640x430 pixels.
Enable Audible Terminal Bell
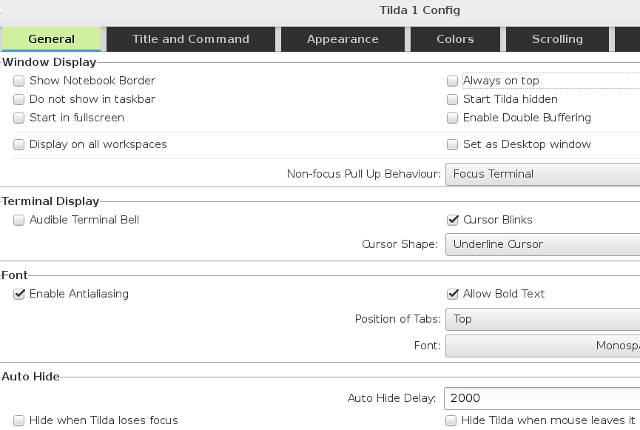click(19, 219)
